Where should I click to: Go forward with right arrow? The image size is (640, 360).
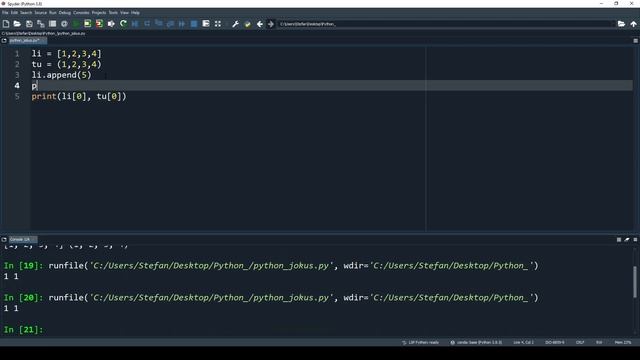271,24
